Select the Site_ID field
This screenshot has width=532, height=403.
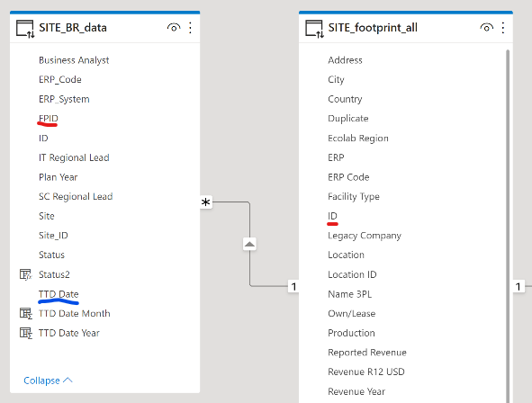click(53, 236)
